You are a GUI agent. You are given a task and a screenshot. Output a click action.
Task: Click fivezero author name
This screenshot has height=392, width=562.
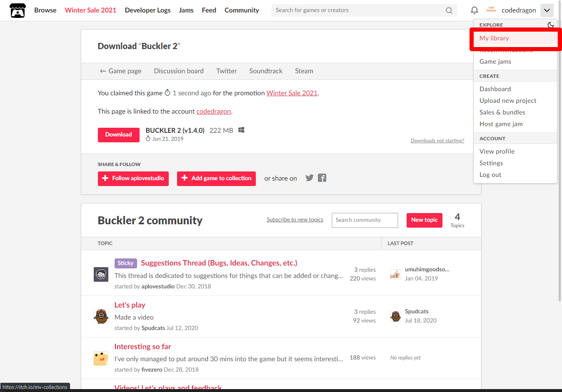coord(152,370)
